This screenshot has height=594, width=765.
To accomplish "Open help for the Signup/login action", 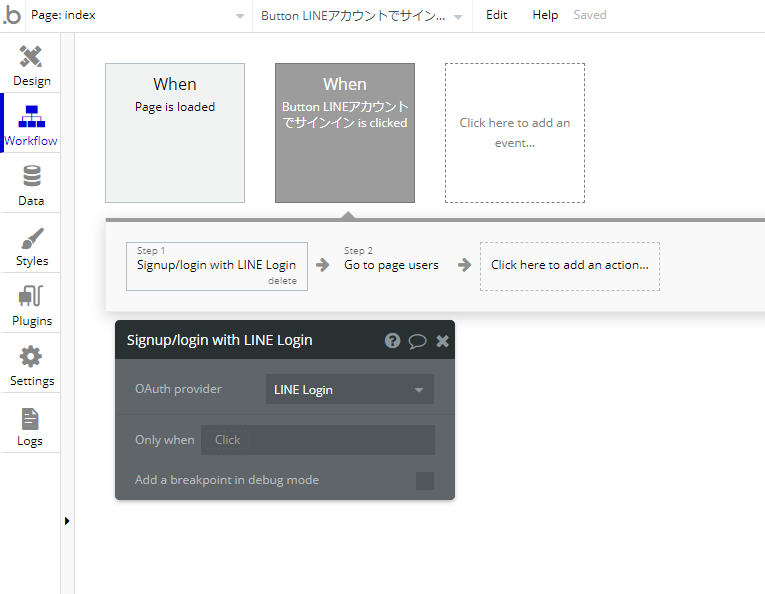I will [x=392, y=340].
